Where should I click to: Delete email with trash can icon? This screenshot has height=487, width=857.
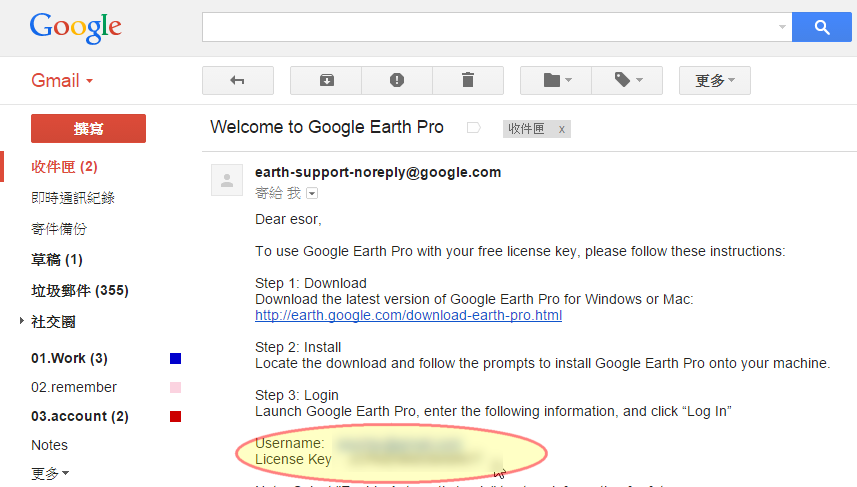click(x=467, y=80)
